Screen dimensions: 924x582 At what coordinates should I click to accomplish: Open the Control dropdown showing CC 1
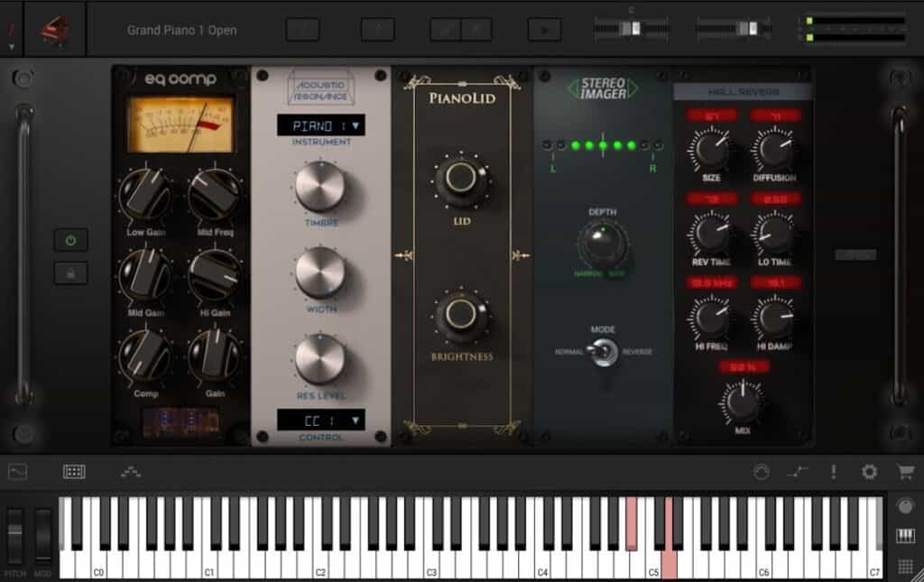pos(321,420)
